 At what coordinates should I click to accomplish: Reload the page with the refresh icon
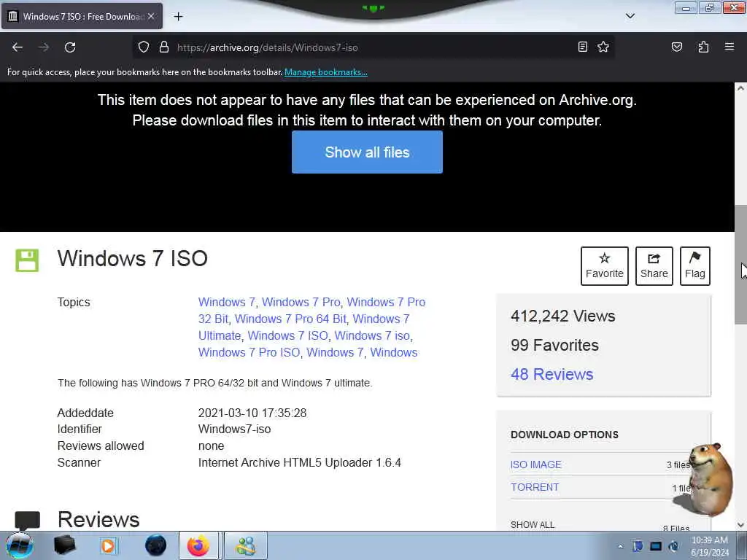(70, 47)
